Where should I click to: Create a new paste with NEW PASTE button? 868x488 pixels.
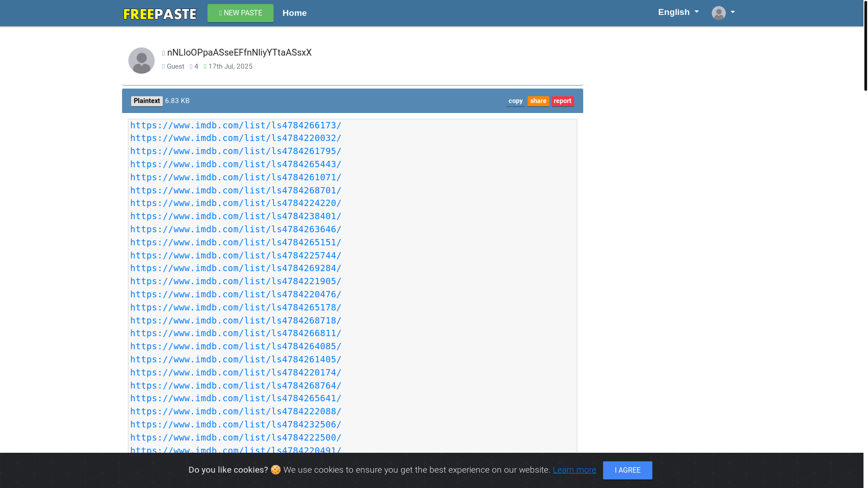coord(241,13)
